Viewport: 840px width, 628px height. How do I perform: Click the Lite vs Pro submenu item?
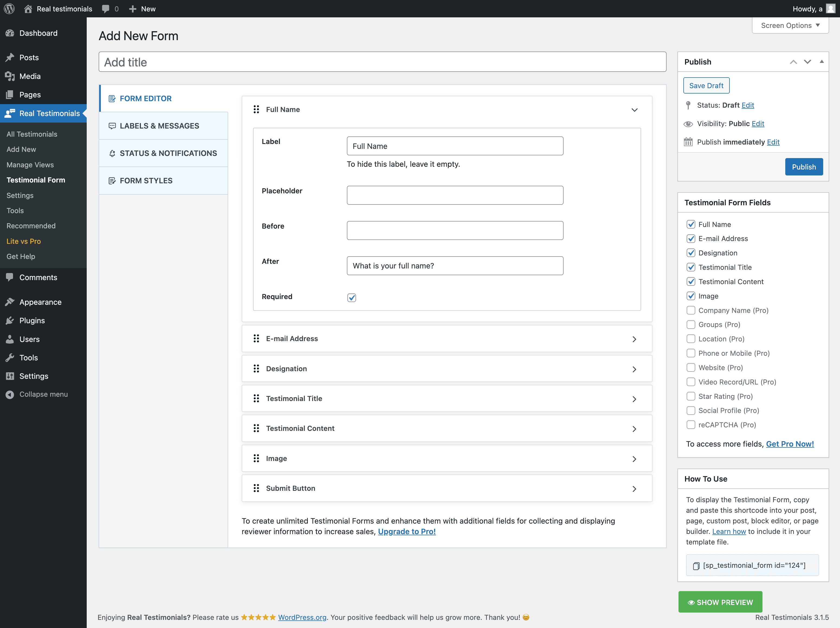[x=24, y=241]
